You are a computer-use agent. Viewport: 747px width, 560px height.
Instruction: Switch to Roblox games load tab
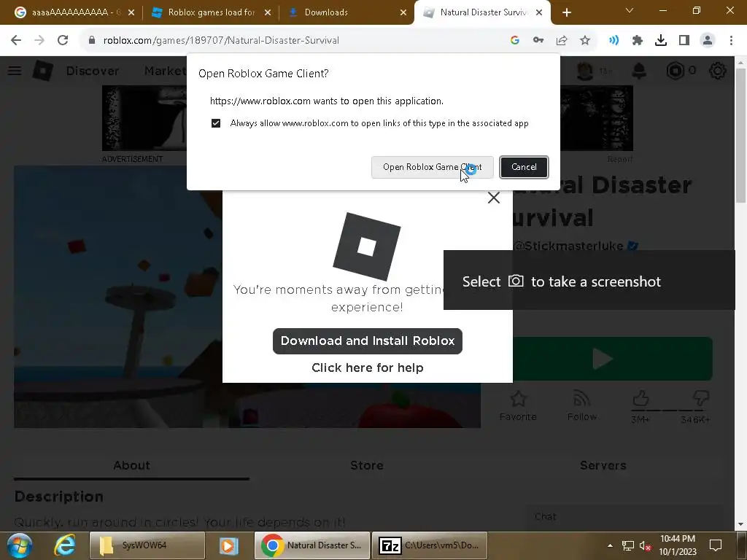211,12
